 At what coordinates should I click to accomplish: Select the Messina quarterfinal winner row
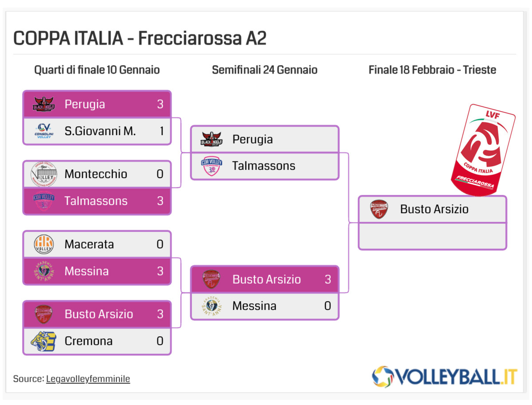coord(97,271)
